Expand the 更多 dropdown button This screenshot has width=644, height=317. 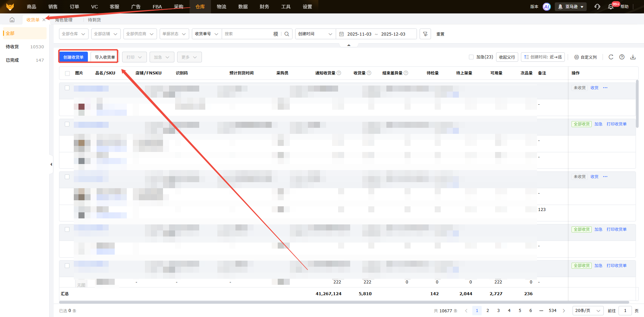tap(190, 57)
